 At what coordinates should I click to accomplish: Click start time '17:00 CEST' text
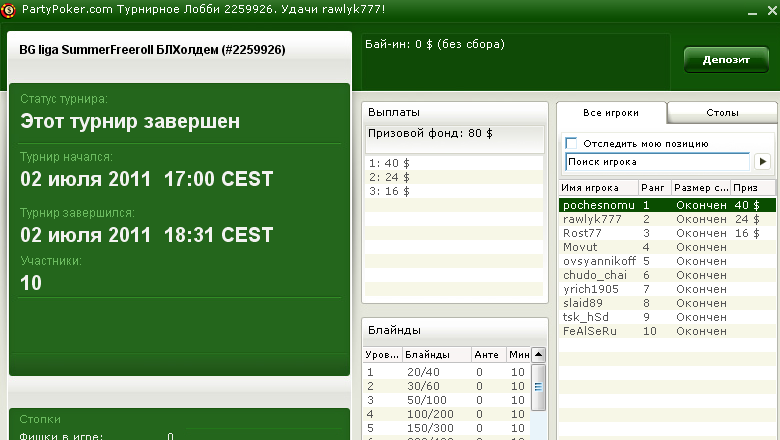click(x=218, y=179)
